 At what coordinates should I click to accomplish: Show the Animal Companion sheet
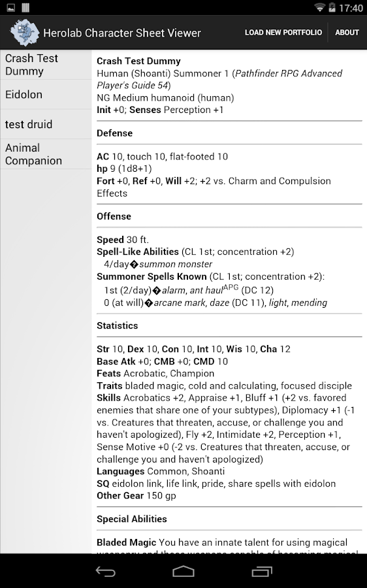46,154
